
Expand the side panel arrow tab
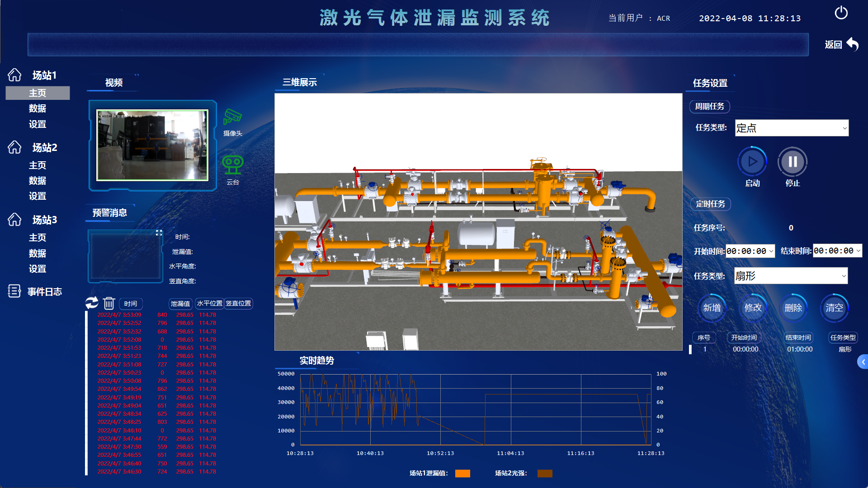pos(863,362)
